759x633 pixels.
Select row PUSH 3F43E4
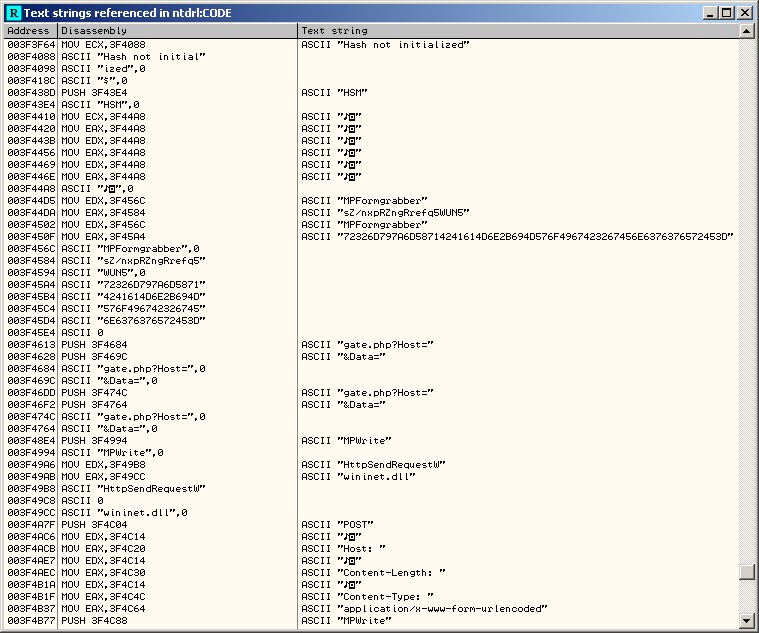(x=372, y=92)
